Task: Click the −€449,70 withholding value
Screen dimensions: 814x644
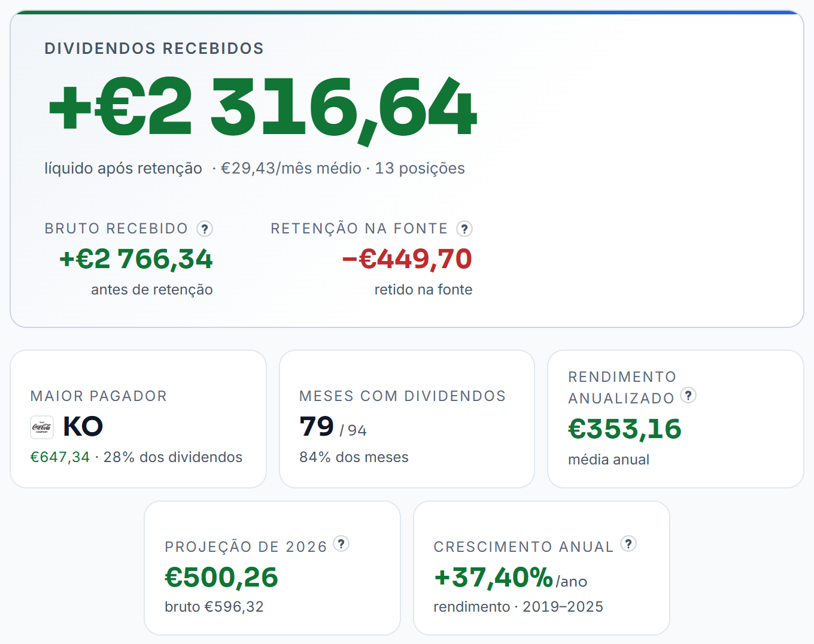Action: (407, 259)
